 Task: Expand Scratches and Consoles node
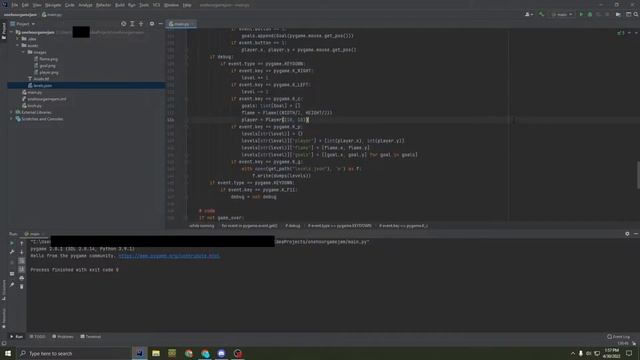pyautogui.click(x=12, y=119)
